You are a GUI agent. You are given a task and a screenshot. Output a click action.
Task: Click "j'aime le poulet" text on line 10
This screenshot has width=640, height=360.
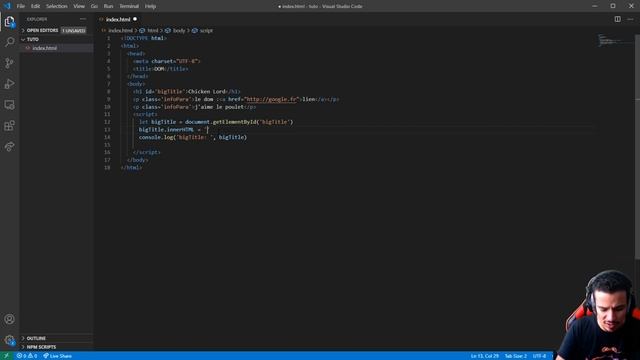(219, 107)
